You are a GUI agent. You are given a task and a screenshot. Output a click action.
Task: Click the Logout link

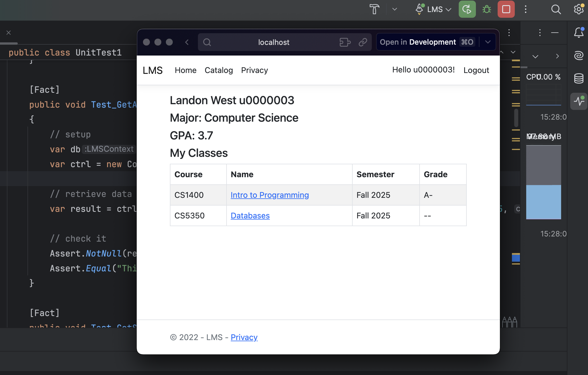[x=476, y=70]
